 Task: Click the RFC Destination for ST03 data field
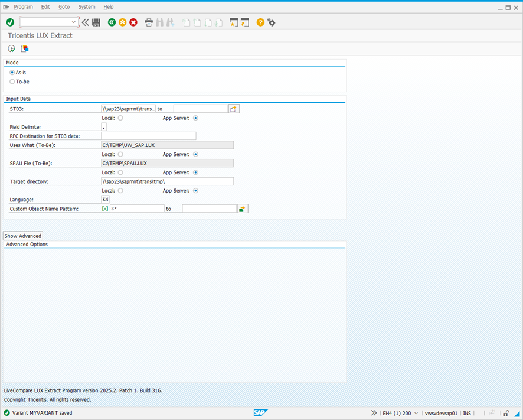point(148,136)
